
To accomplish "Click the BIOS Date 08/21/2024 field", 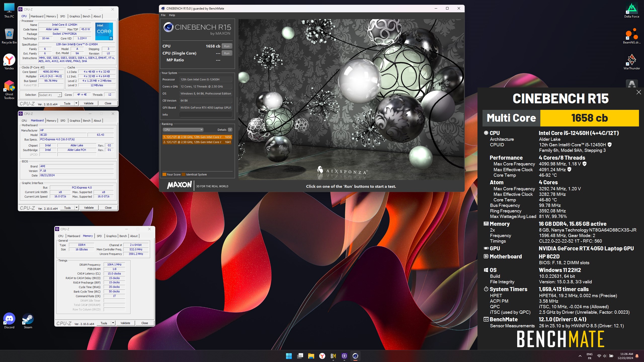I will click(77, 175).
